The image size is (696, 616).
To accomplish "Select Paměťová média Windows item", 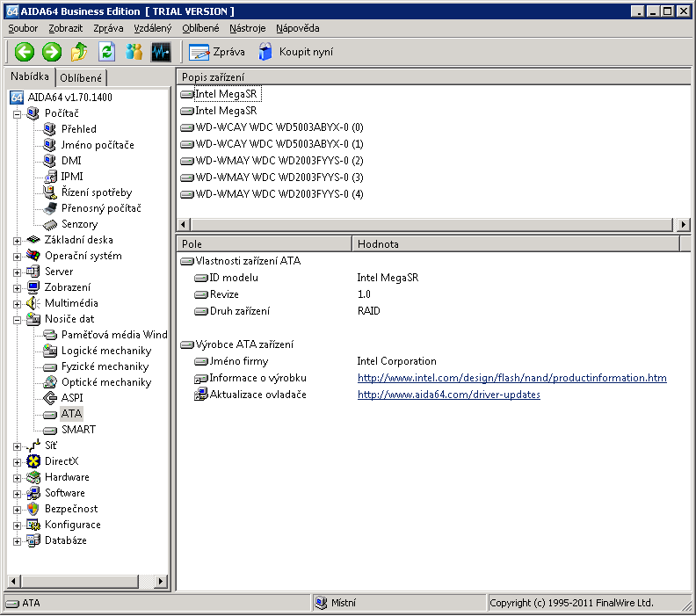I will pos(114,335).
